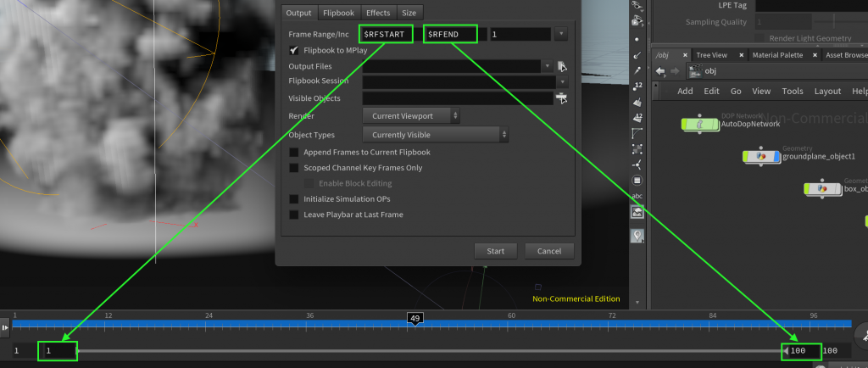The width and height of the screenshot is (868, 368).
Task: Switch to the Output tab
Action: (x=299, y=13)
